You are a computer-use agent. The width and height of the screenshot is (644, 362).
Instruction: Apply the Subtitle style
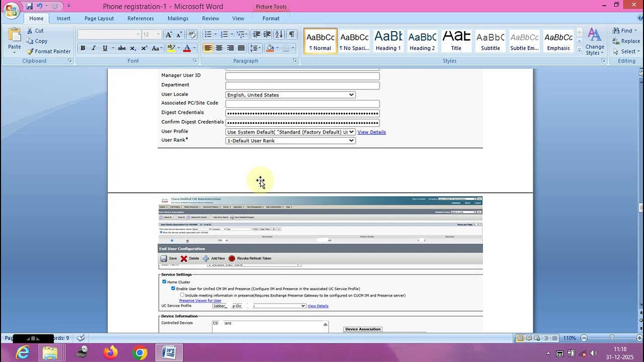coord(490,41)
